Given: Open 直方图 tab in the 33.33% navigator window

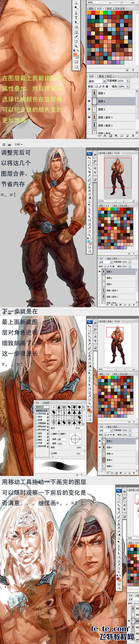Looking at the screenshot, I should 102,153.
